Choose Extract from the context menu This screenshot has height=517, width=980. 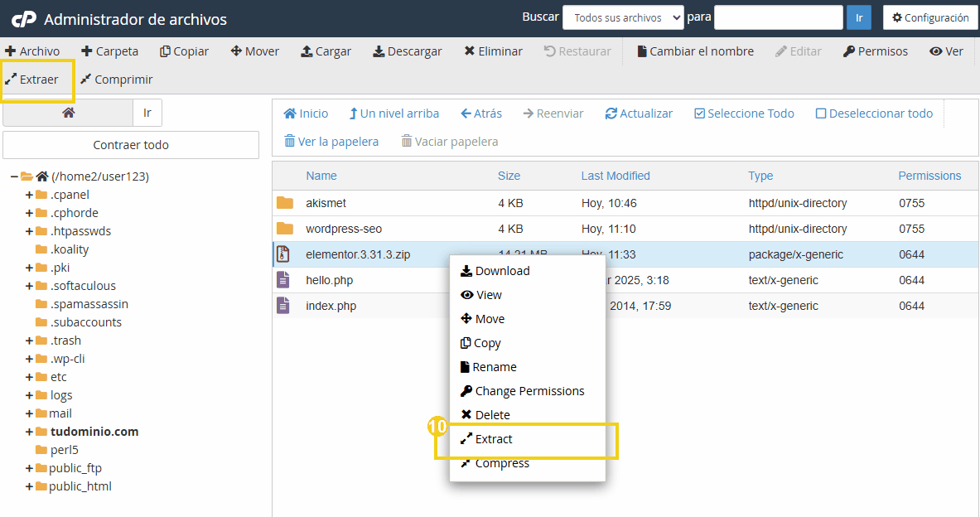pos(494,439)
